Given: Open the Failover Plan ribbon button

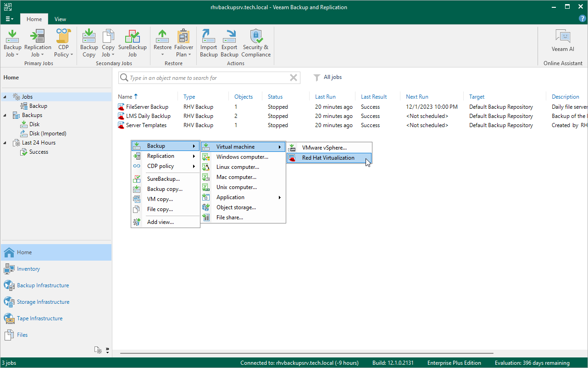Looking at the screenshot, I should 184,43.
